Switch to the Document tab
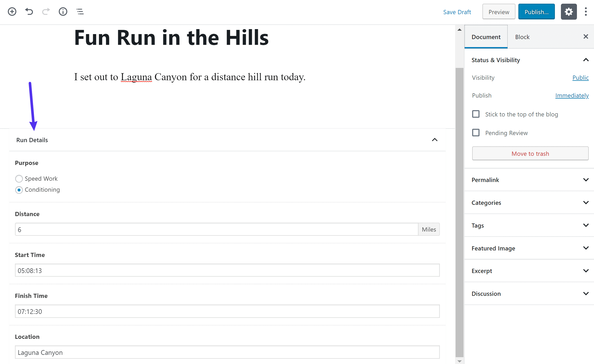The height and width of the screenshot is (364, 594). 486,37
